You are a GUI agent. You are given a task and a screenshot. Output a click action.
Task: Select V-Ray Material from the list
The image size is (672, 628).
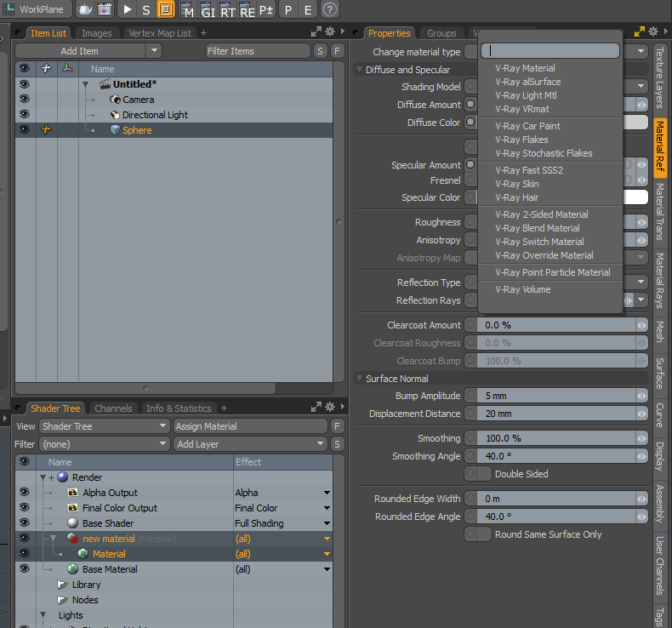pos(525,68)
